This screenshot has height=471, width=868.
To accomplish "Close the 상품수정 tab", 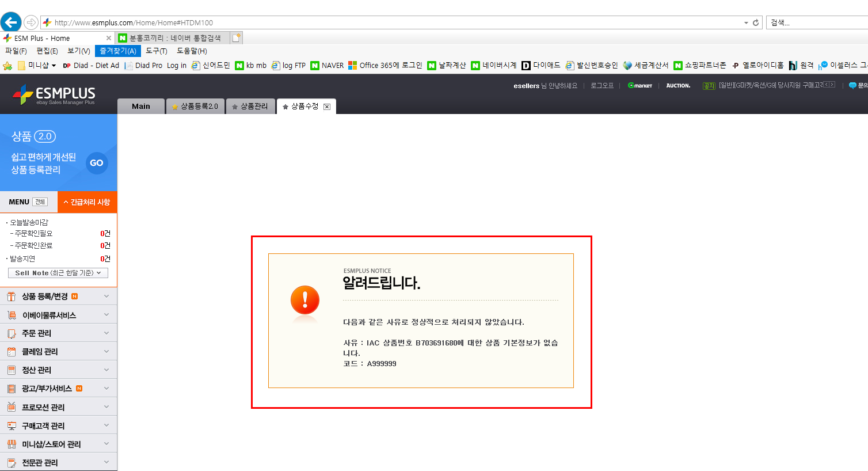I will tap(327, 107).
